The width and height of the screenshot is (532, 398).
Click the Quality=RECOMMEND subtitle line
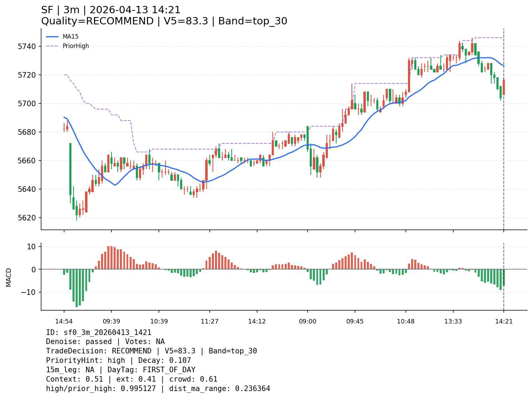(164, 21)
